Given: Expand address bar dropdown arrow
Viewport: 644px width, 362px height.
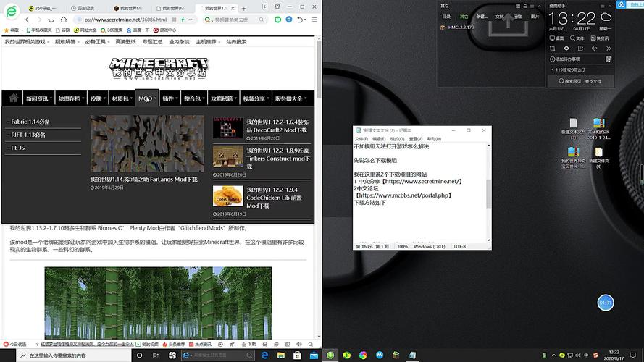Looking at the screenshot, I should pos(191,20).
